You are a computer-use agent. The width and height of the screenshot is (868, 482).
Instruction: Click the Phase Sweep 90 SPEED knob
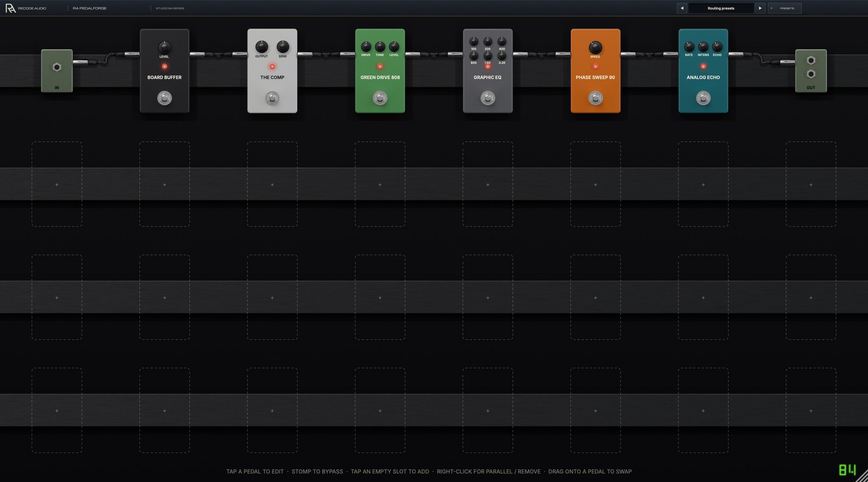pos(595,47)
